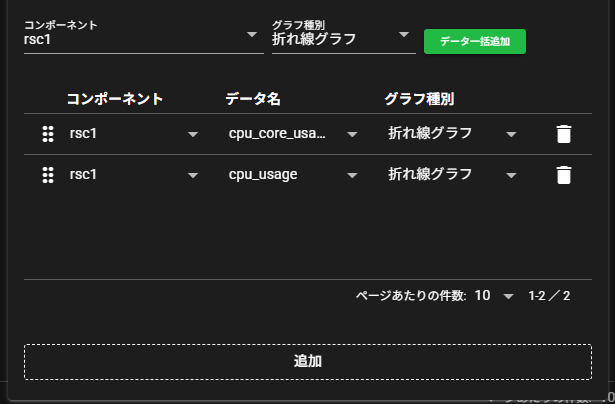
Task: Click the データ名 column header
Action: point(253,99)
